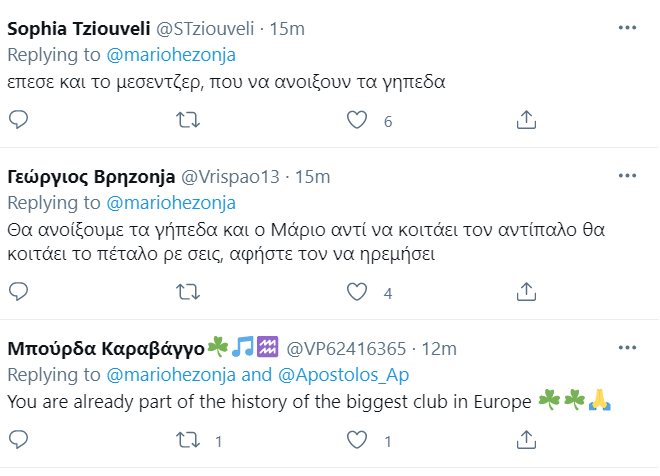Screen dimensions: 660x476
Task: Open more options for Sophia Tziouveli's tweet
Action: click(627, 28)
